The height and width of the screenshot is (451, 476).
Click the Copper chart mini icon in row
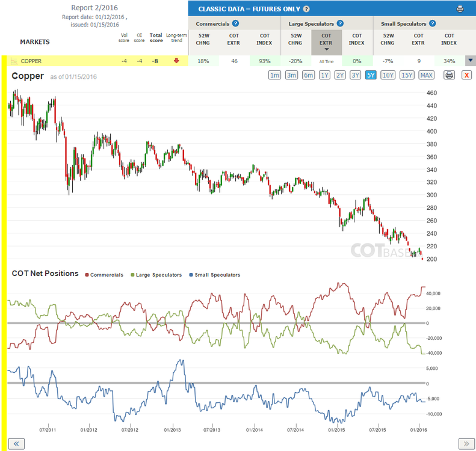coord(14,61)
